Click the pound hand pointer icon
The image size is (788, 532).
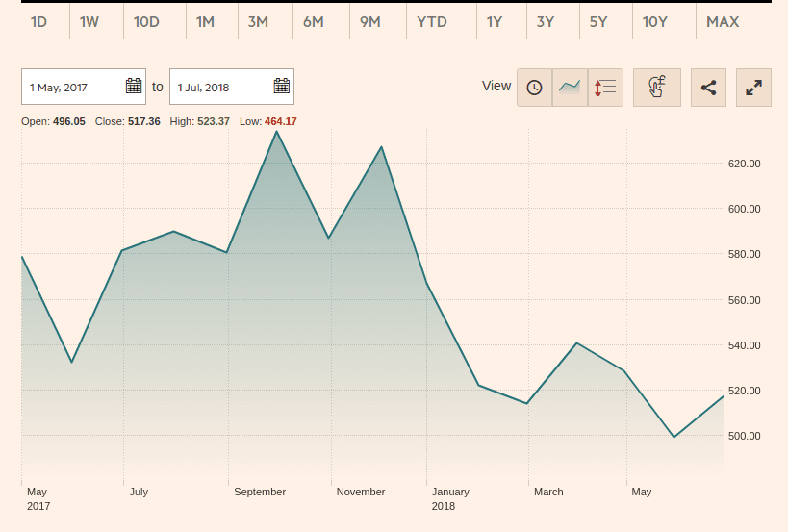[657, 88]
